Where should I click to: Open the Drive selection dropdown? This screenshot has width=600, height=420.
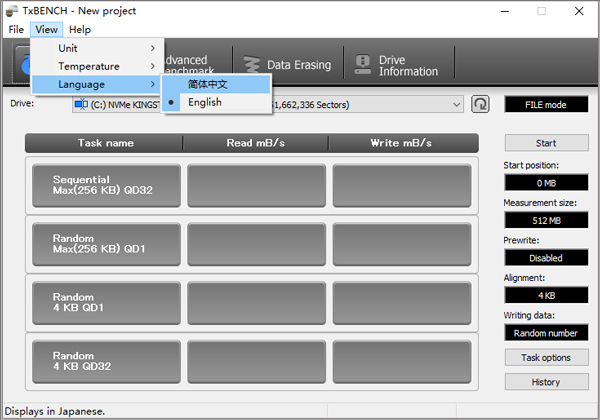pos(456,104)
